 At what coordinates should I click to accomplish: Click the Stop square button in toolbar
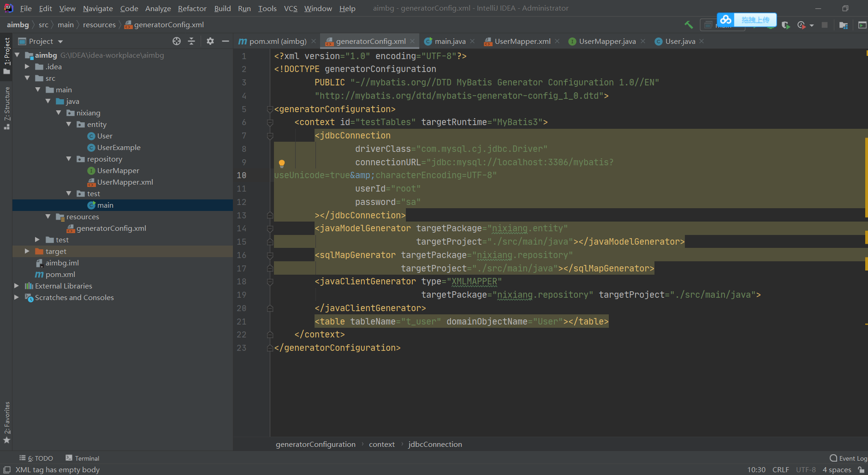[x=825, y=25]
